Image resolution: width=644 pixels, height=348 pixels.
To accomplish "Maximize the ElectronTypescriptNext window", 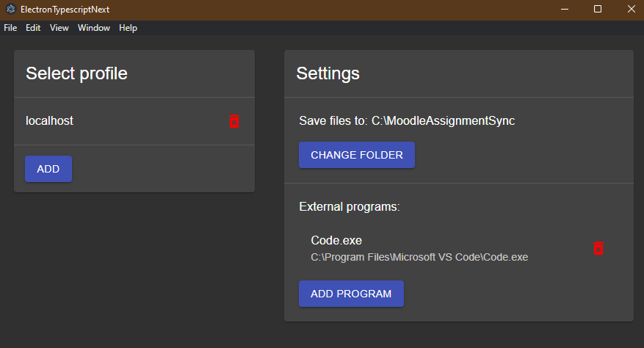I will click(x=598, y=9).
